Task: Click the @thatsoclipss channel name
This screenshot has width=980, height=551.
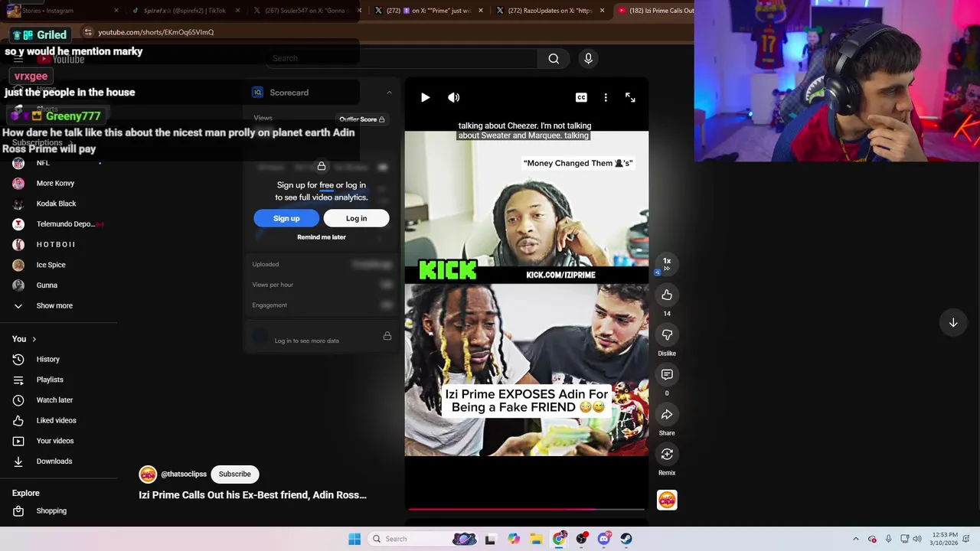Action: [184, 474]
